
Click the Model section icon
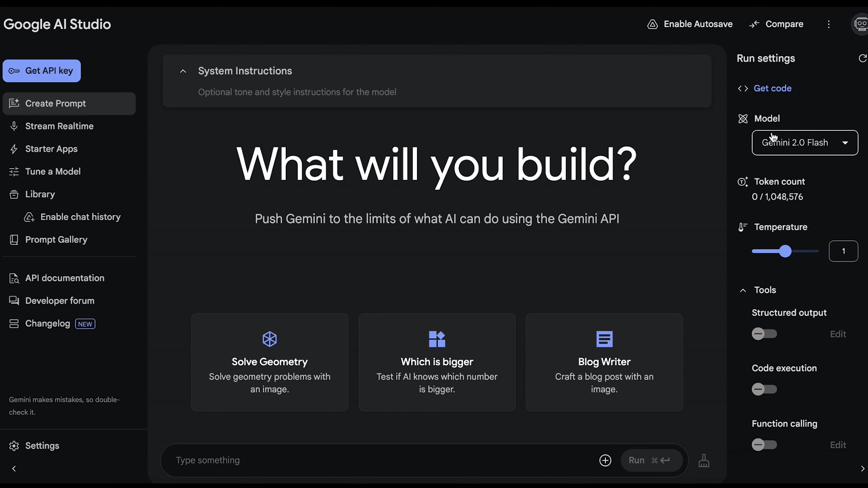743,119
